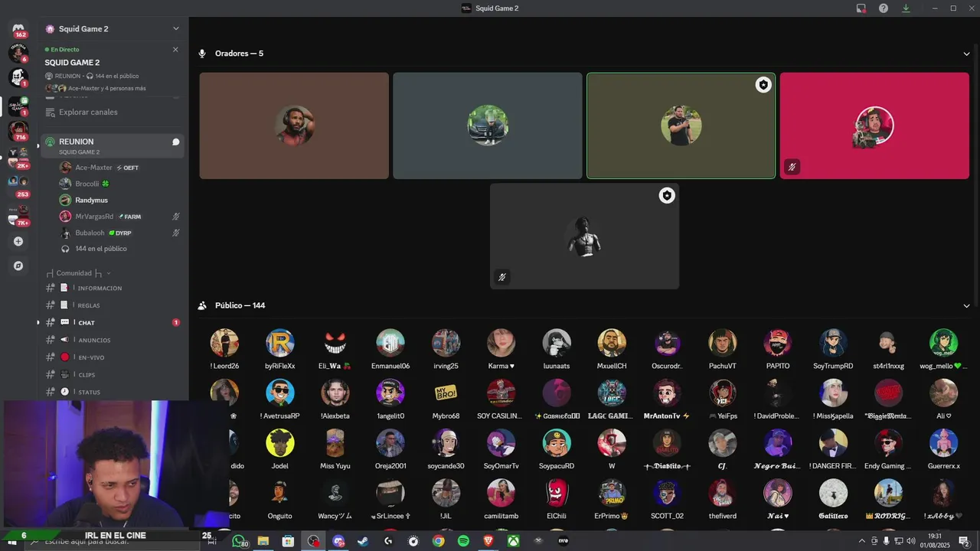This screenshot has height=551, width=980.
Task: Open Microsoft Store from the taskbar
Action: [x=288, y=541]
